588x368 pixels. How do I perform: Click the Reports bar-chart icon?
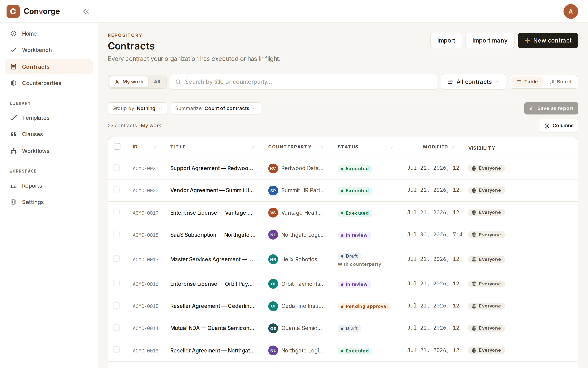tap(14, 186)
